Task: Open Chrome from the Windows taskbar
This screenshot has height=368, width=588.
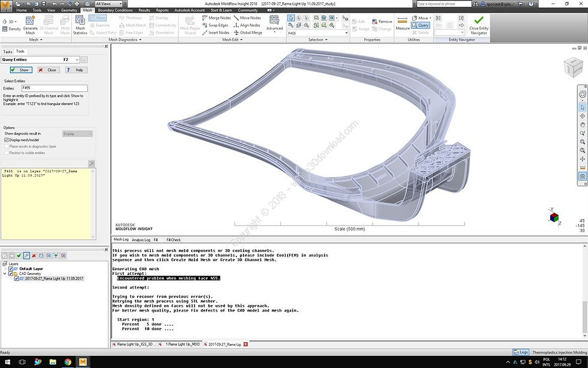Action: pyautogui.click(x=68, y=362)
